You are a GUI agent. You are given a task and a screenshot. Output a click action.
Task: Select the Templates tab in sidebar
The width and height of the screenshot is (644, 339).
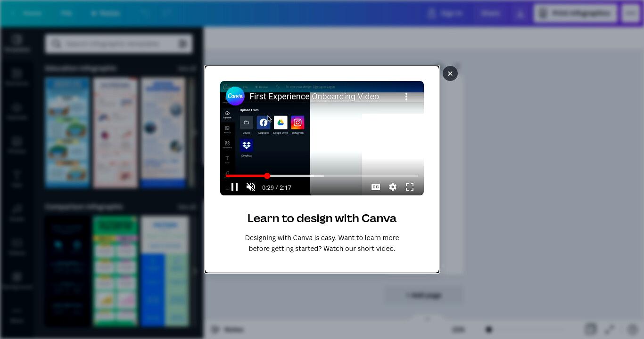(17, 43)
